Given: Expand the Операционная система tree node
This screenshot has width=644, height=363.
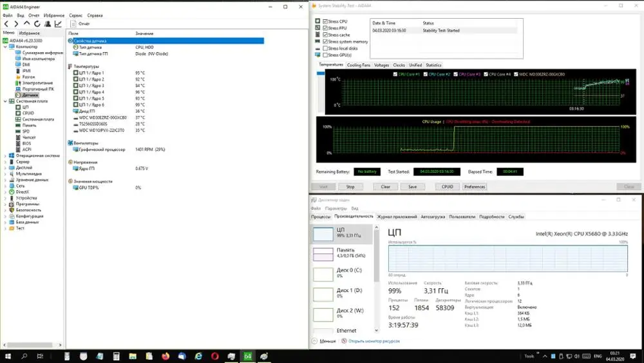Looking at the screenshot, I should [6, 155].
